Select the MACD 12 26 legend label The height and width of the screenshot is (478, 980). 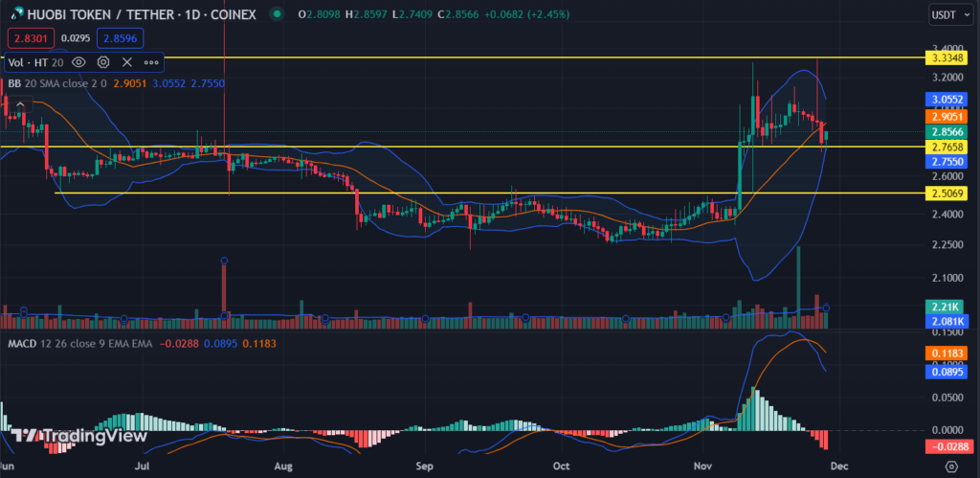tap(80, 344)
